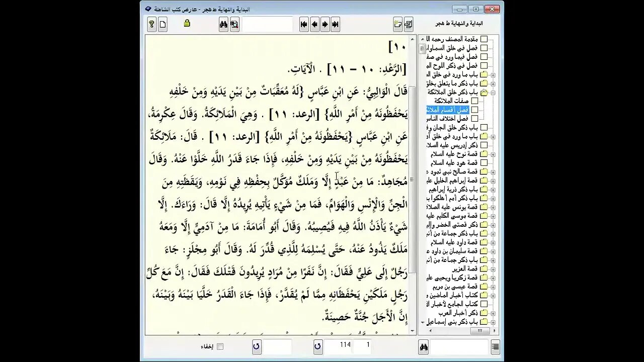Check the box for فصل أقسام الملائكة
The image size is (644, 362).
coord(474,110)
